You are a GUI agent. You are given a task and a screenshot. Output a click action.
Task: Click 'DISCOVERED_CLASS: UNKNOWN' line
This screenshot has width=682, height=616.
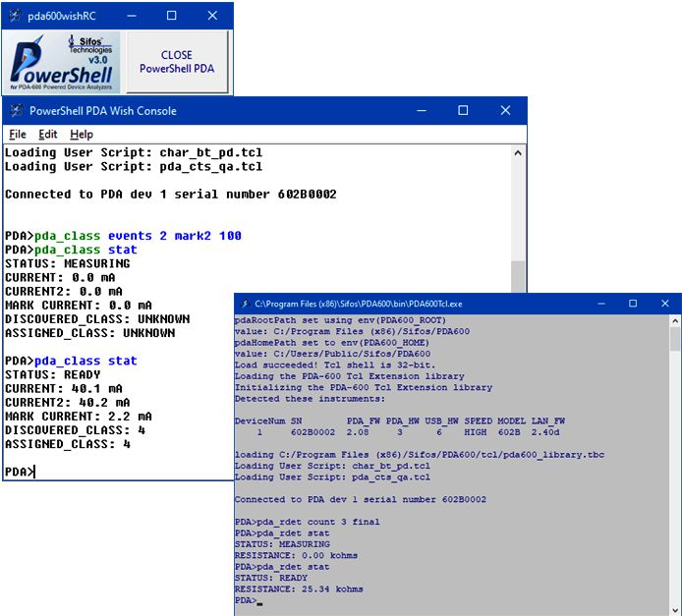click(97, 319)
